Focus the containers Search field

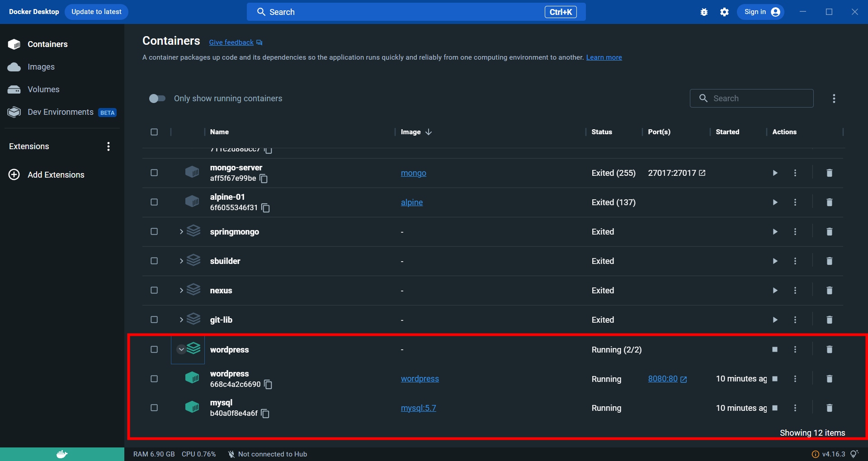point(752,99)
